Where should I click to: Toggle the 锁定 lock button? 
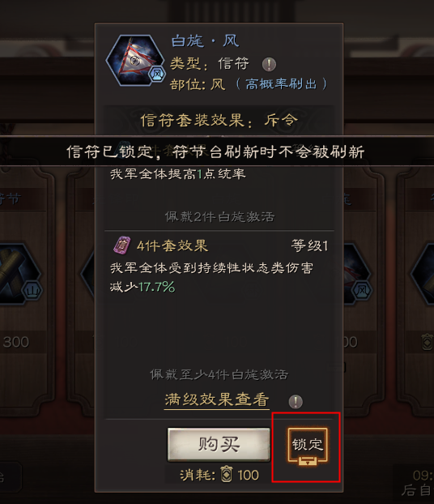point(308,446)
